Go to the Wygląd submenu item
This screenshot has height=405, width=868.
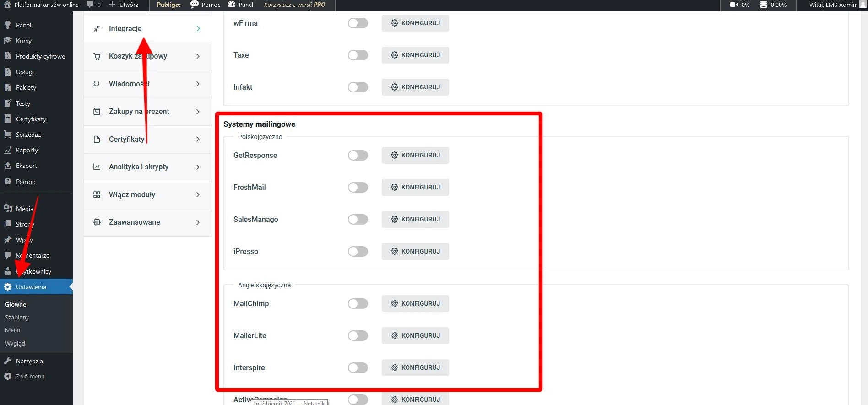[x=15, y=343]
